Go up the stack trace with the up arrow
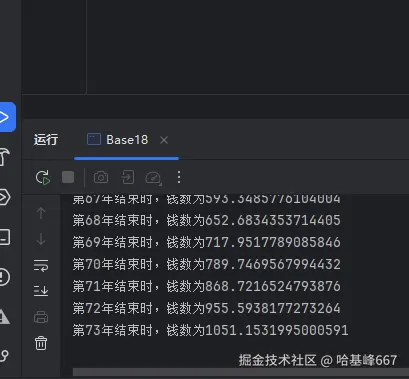Screen dimensions: 409x379 click(x=41, y=213)
